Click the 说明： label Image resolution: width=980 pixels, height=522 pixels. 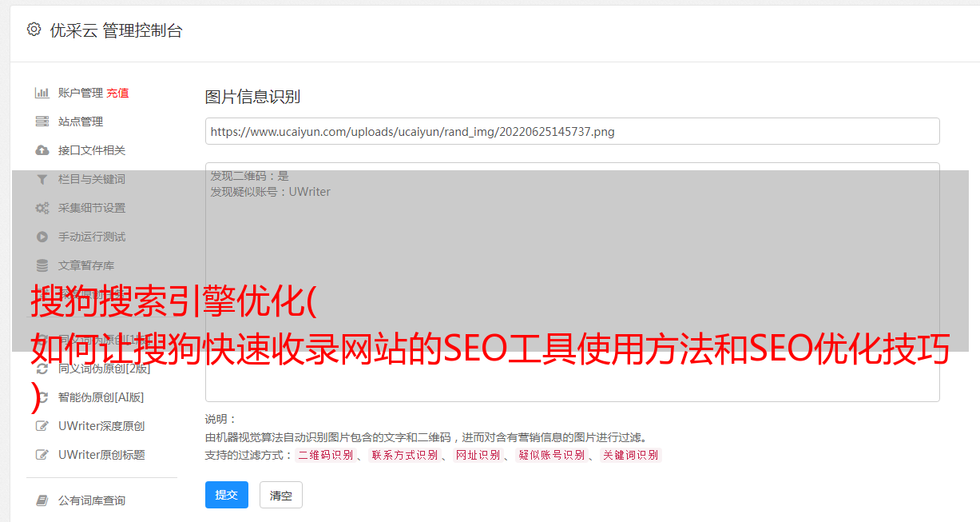pyautogui.click(x=221, y=419)
